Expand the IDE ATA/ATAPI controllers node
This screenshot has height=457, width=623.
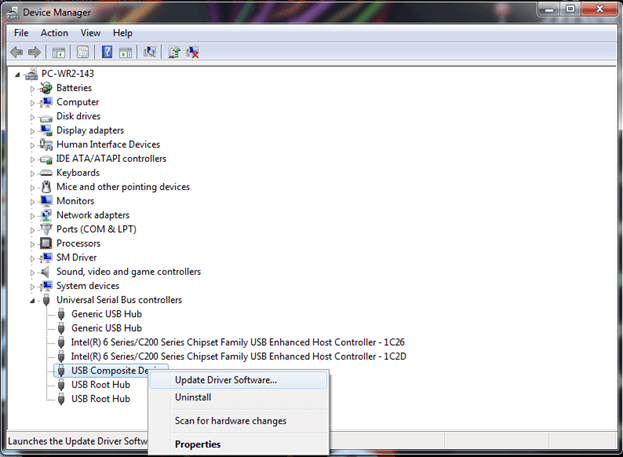[x=33, y=159]
